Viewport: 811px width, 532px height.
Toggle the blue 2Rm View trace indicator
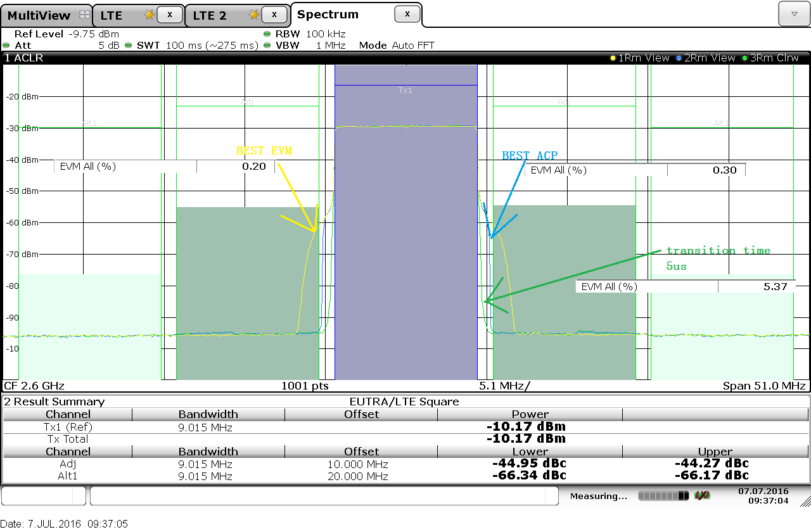pyautogui.click(x=706, y=58)
